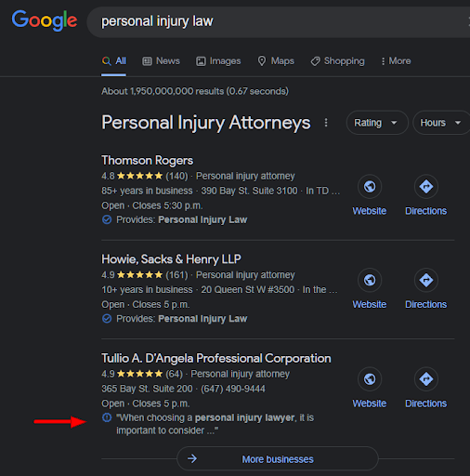The height and width of the screenshot is (476, 470).
Task: Open Tullio A. D'Angela Professional Corporation listing
Action: [x=216, y=359]
